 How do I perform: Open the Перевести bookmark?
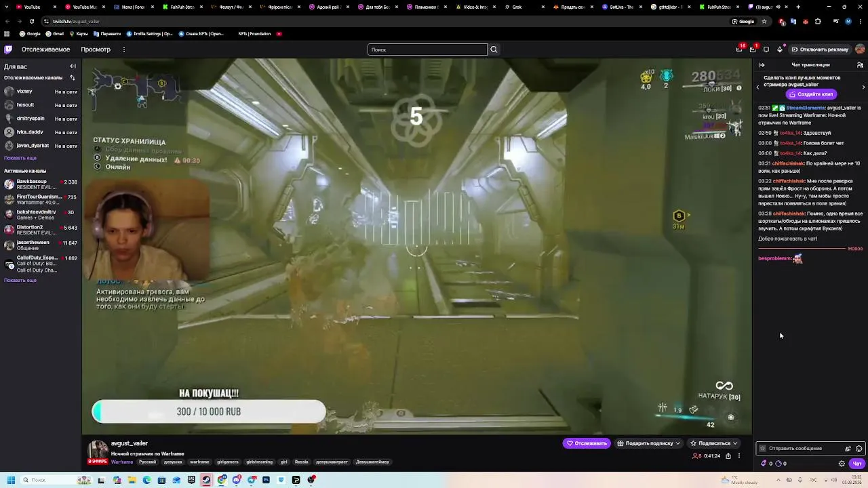pyautogui.click(x=106, y=34)
